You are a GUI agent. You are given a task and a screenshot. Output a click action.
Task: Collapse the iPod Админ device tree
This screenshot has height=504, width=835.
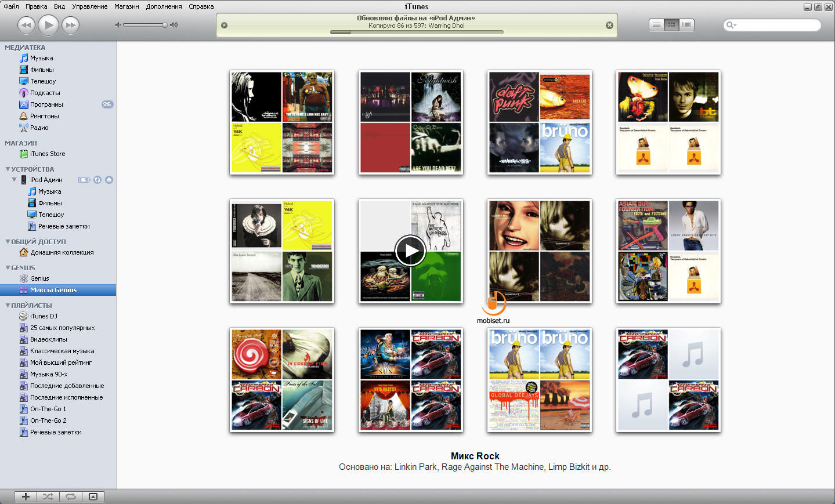[x=15, y=180]
